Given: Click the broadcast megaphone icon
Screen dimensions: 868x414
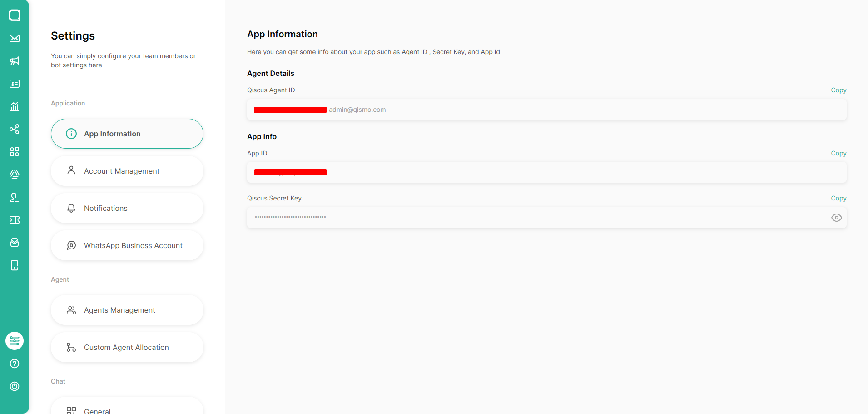Looking at the screenshot, I should (x=15, y=61).
